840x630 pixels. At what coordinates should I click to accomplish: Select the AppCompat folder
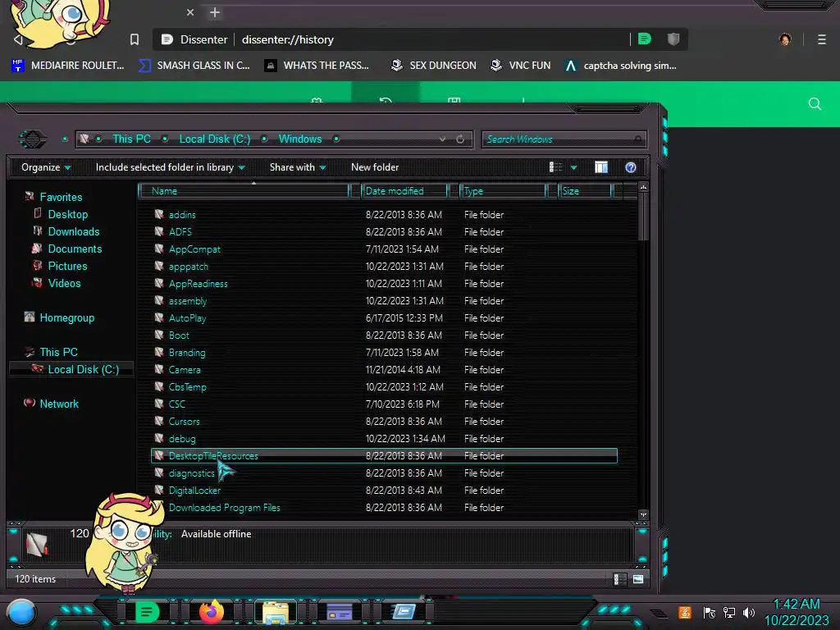point(194,249)
